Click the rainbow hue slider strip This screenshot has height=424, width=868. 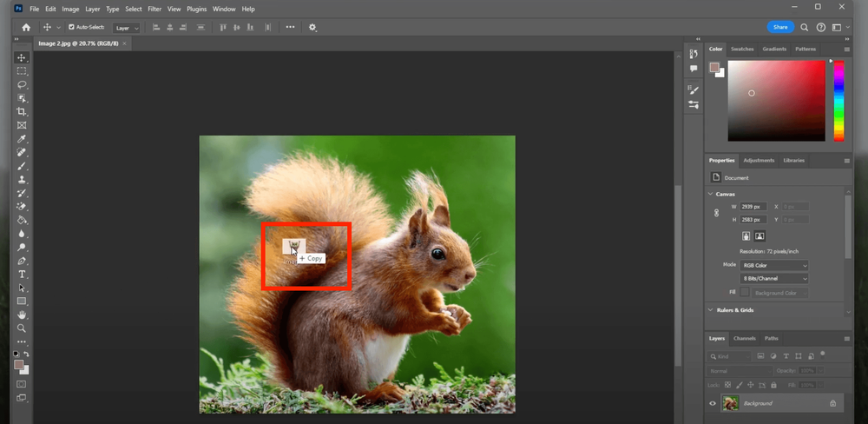pos(838,100)
